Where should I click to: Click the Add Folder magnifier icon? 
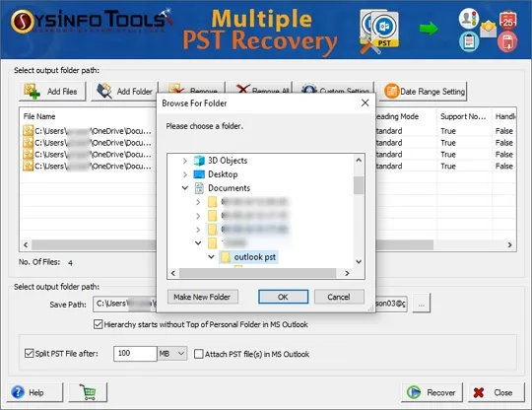tap(104, 91)
